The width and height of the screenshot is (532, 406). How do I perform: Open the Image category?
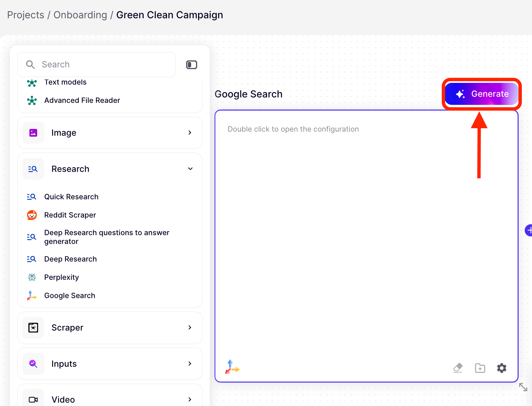[110, 133]
